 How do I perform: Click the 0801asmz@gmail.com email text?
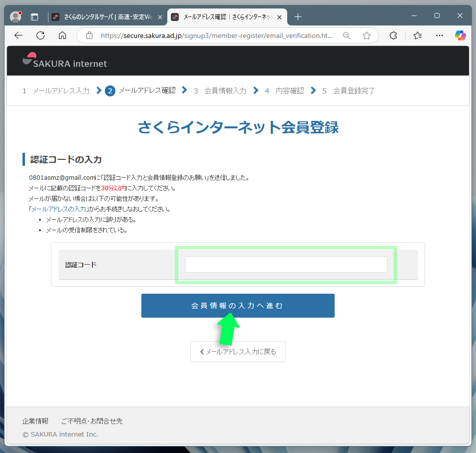click(62, 178)
